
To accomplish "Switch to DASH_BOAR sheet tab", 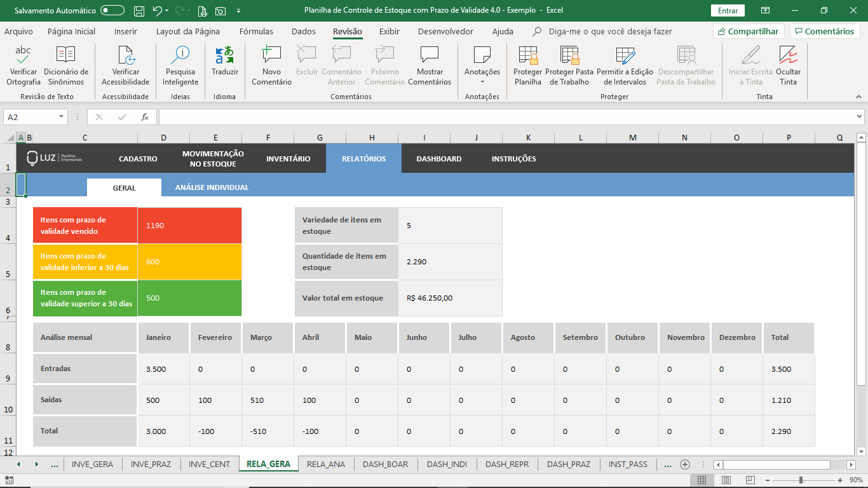I will pyautogui.click(x=385, y=464).
